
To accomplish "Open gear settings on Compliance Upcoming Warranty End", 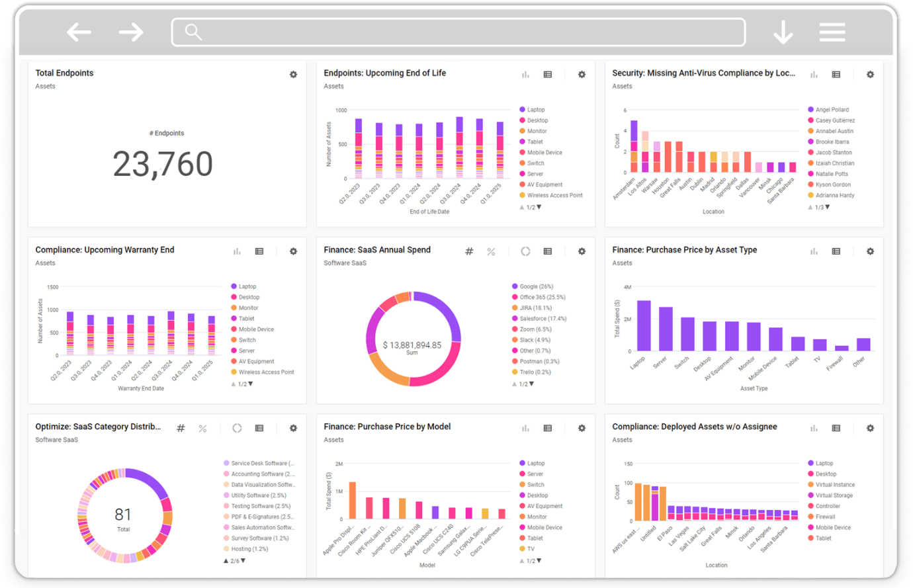I will (x=293, y=251).
